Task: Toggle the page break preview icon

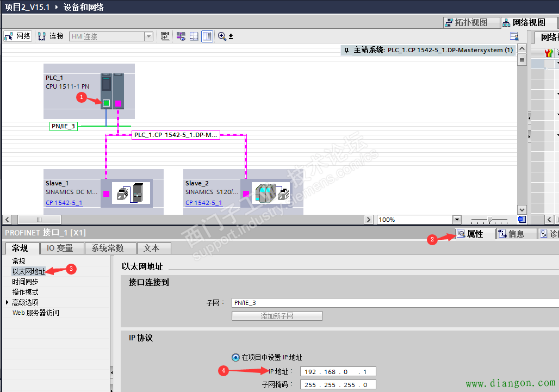Action: click(x=194, y=36)
